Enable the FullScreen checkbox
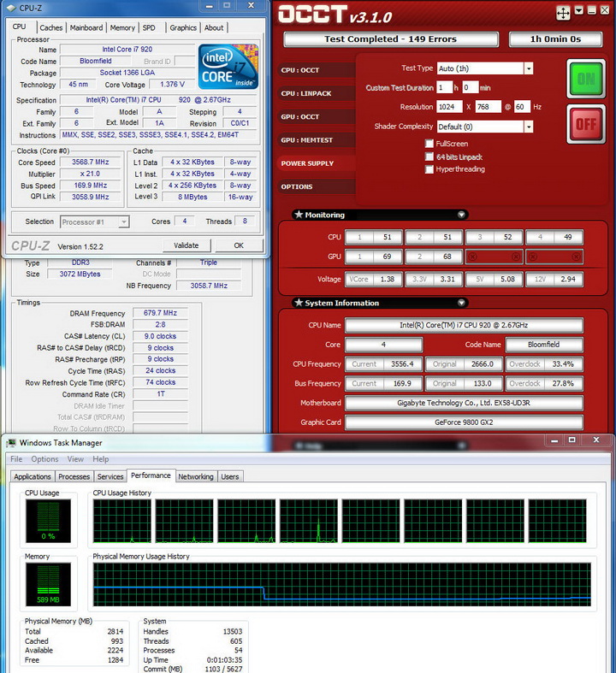The width and height of the screenshot is (616, 673). click(429, 144)
